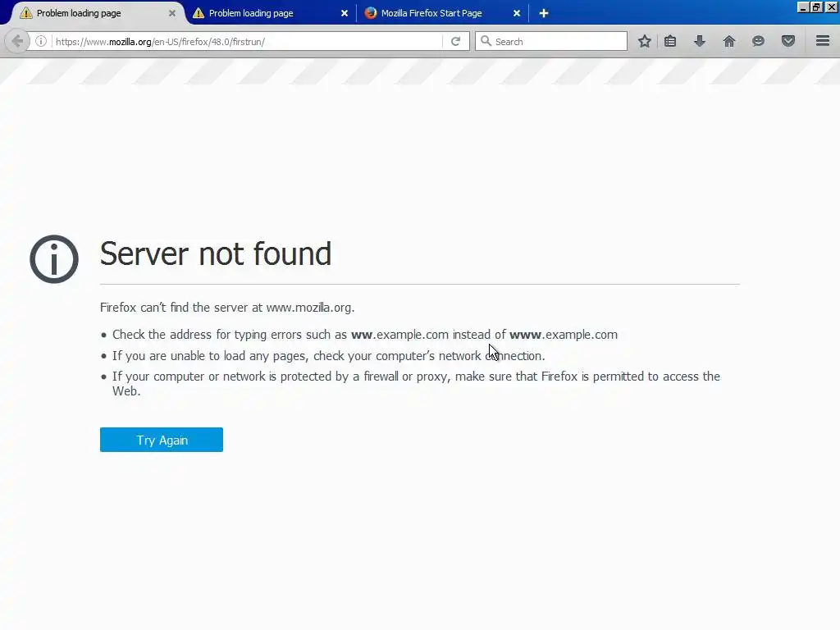Restore down the Firefox window
This screenshot has width=840, height=630.
(816, 7)
